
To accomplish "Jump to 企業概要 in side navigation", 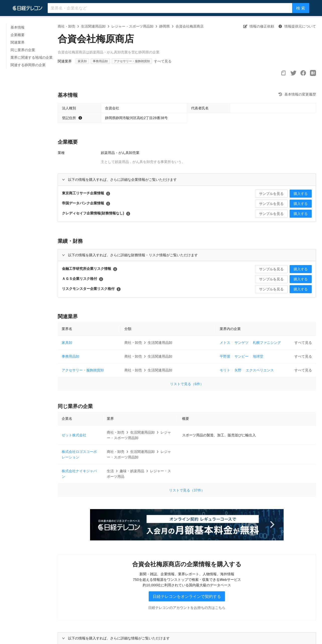I will (18, 35).
